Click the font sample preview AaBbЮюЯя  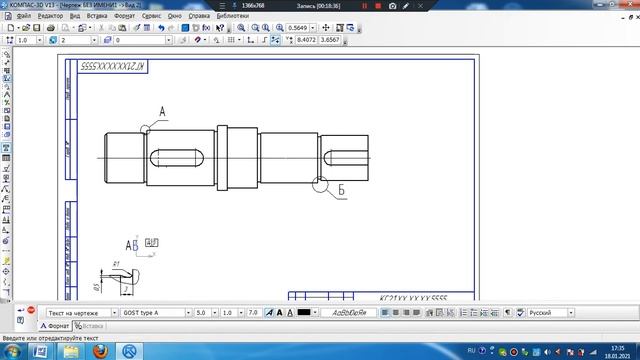(x=349, y=313)
